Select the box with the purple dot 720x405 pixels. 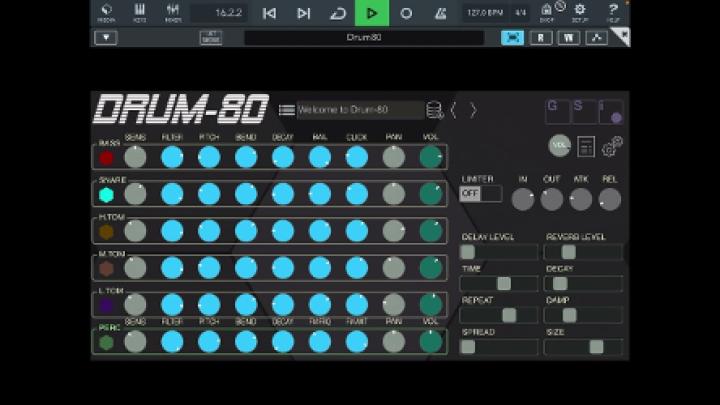[x=611, y=112]
